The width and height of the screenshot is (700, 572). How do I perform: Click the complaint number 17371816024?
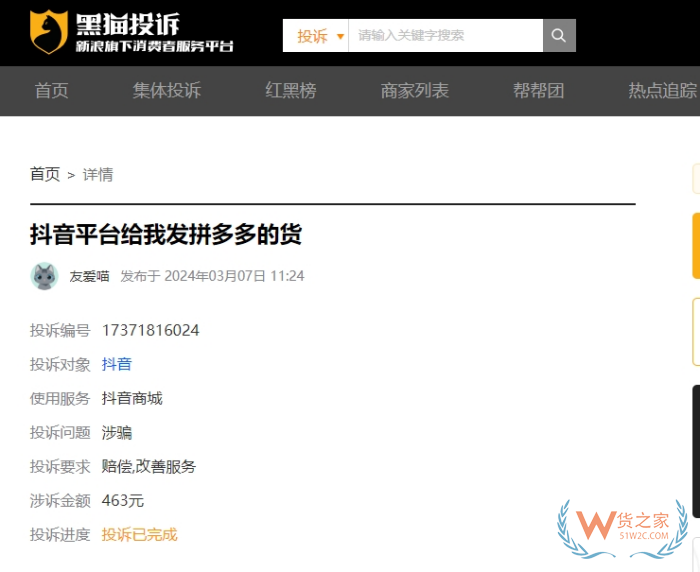(151, 330)
